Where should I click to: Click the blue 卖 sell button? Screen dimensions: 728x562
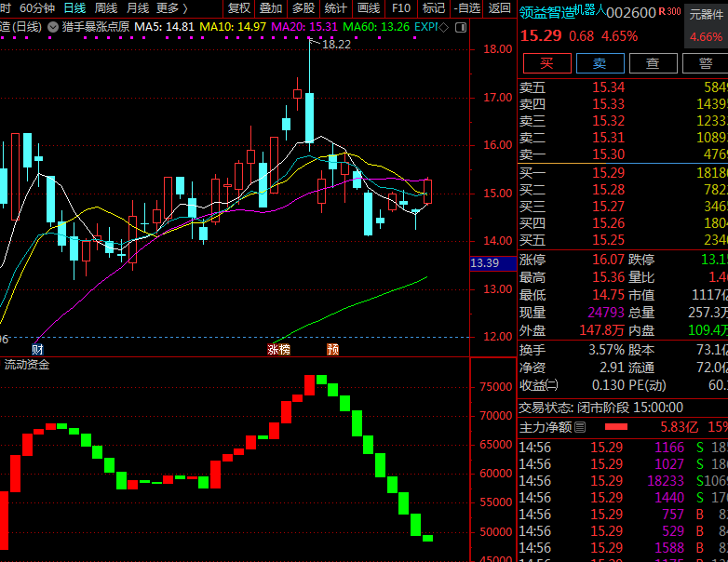[600, 63]
